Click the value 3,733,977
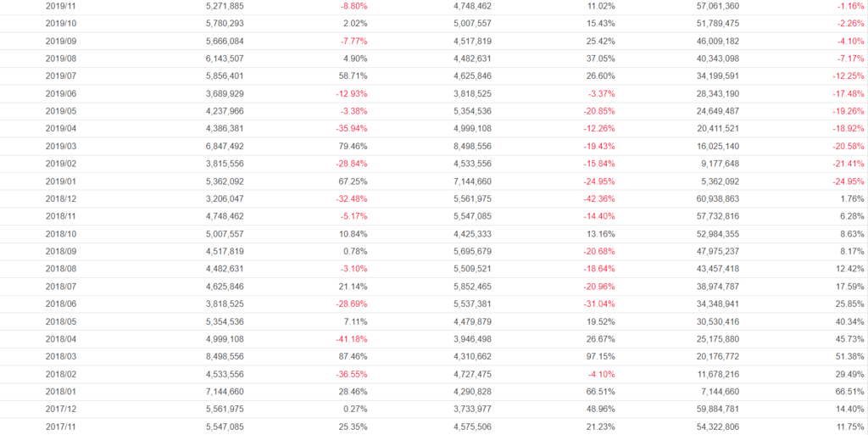The image size is (868, 435). pyautogui.click(x=473, y=409)
